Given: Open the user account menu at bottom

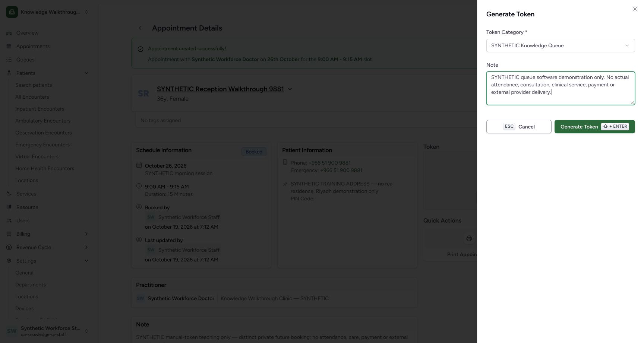Looking at the screenshot, I should coord(48,331).
